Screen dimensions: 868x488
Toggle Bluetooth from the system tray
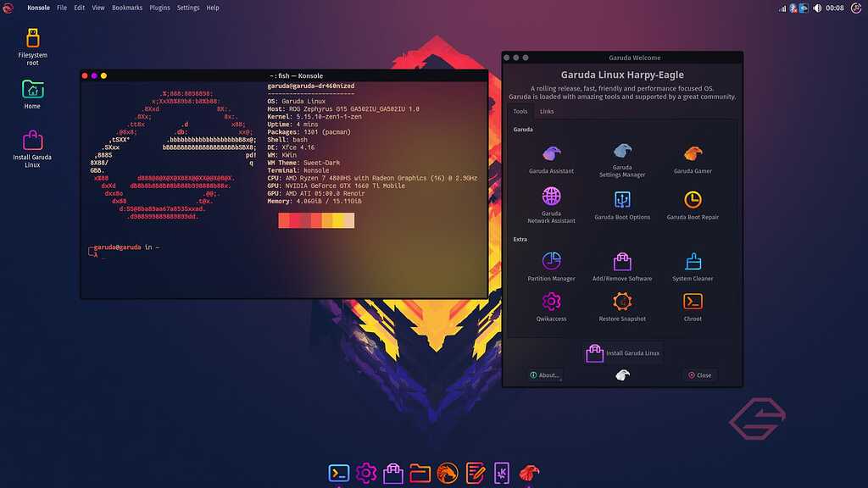tap(793, 8)
